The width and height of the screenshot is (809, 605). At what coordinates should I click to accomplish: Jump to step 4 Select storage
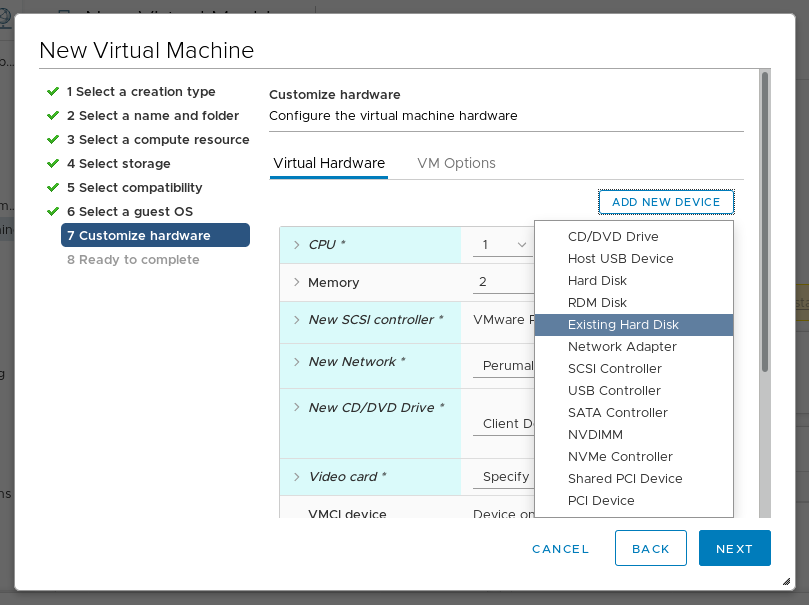(x=118, y=164)
